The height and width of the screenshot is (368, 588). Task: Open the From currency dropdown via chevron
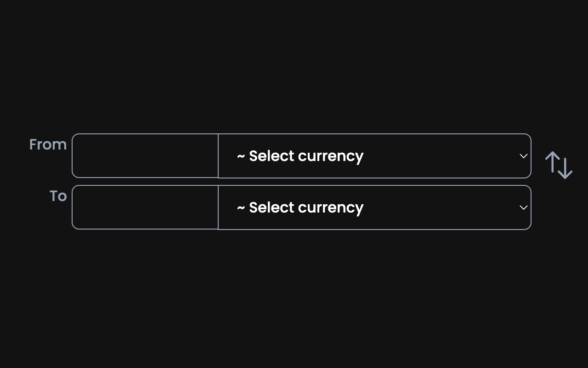pos(523,156)
